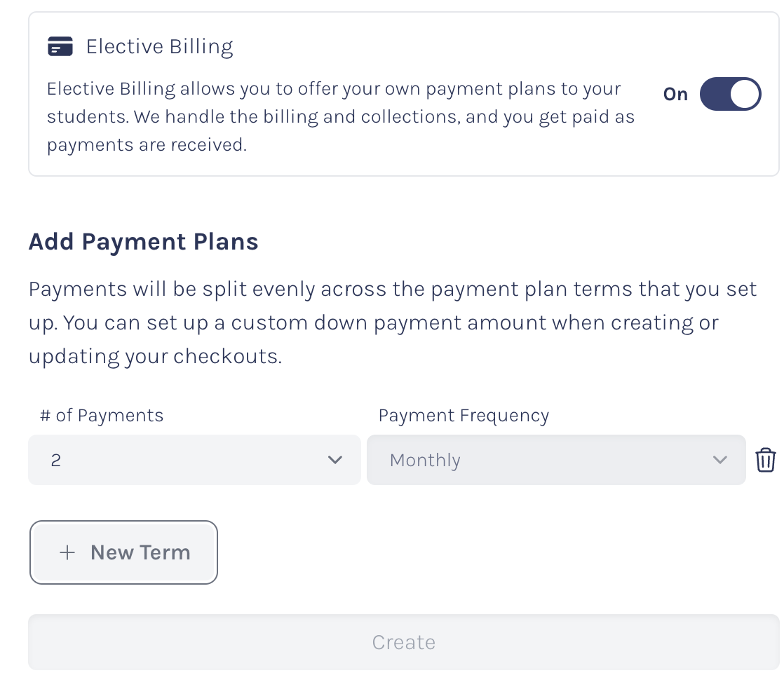This screenshot has height=673, width=784.
Task: Click the Elective Billing credit card icon
Action: [x=60, y=47]
